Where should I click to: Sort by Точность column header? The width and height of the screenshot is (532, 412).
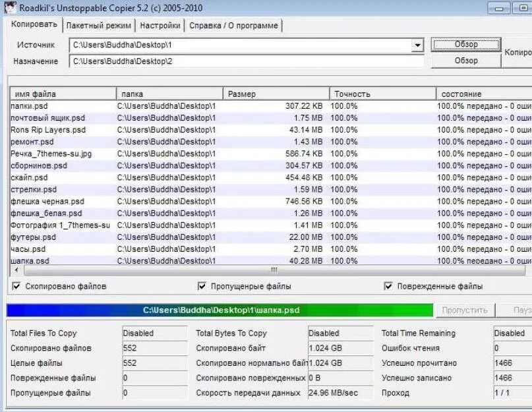(383, 94)
